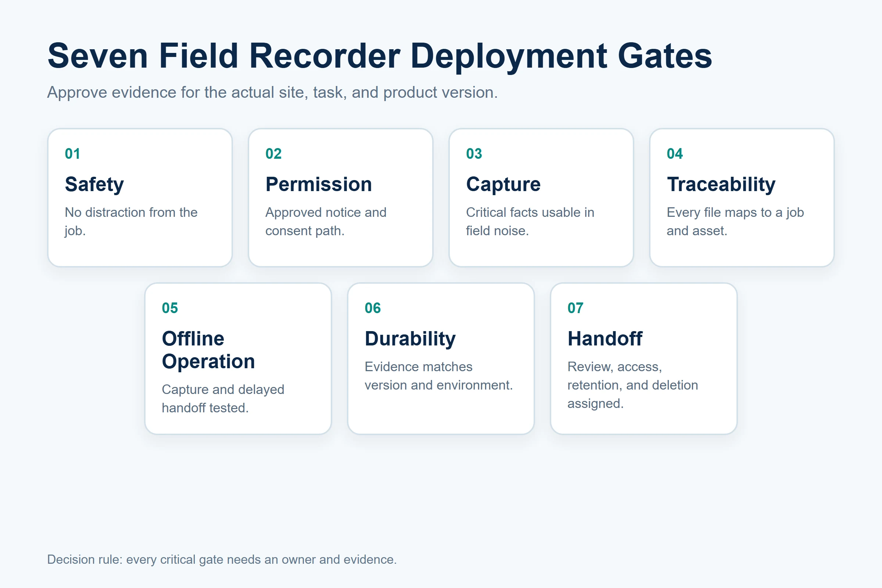Image resolution: width=882 pixels, height=588 pixels.
Task: Select the subtitle about approving evidence
Action: point(272,92)
